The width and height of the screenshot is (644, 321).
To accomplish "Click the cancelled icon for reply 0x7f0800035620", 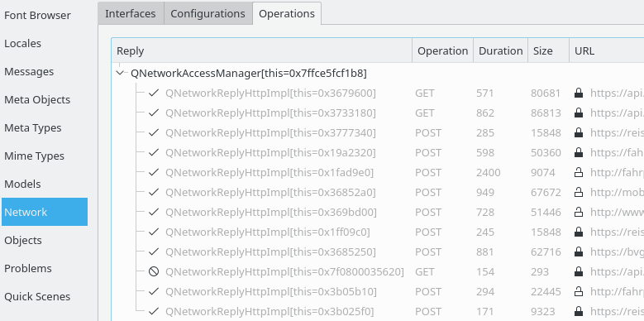I will pyautogui.click(x=154, y=271).
